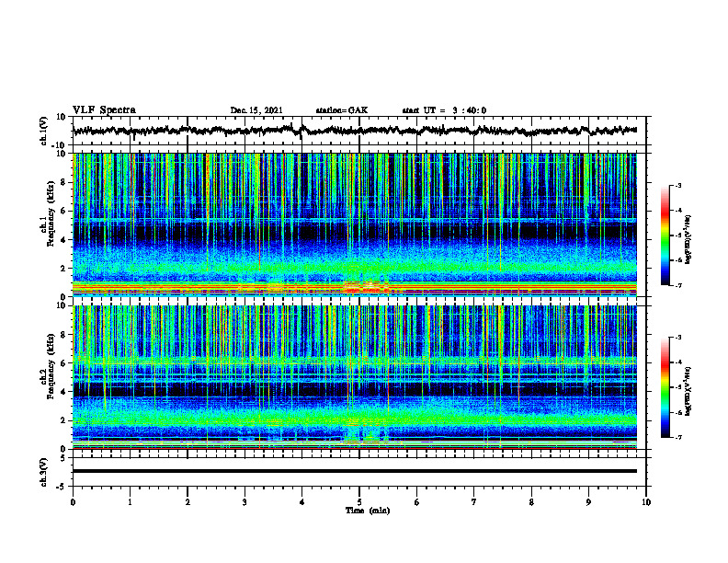Click the "8" kHz tick of ch.2 spectrogram
Viewport: 728px width, 563px height.
[63, 335]
